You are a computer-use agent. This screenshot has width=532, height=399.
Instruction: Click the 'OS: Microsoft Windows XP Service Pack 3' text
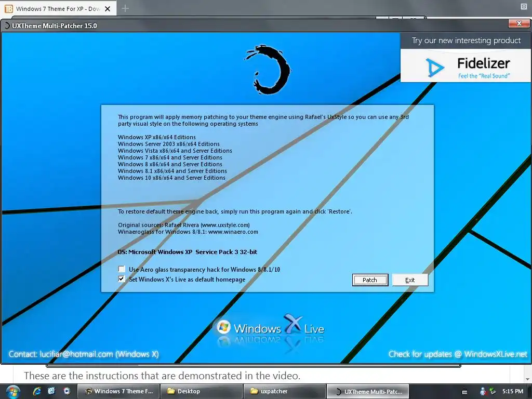pos(187,252)
